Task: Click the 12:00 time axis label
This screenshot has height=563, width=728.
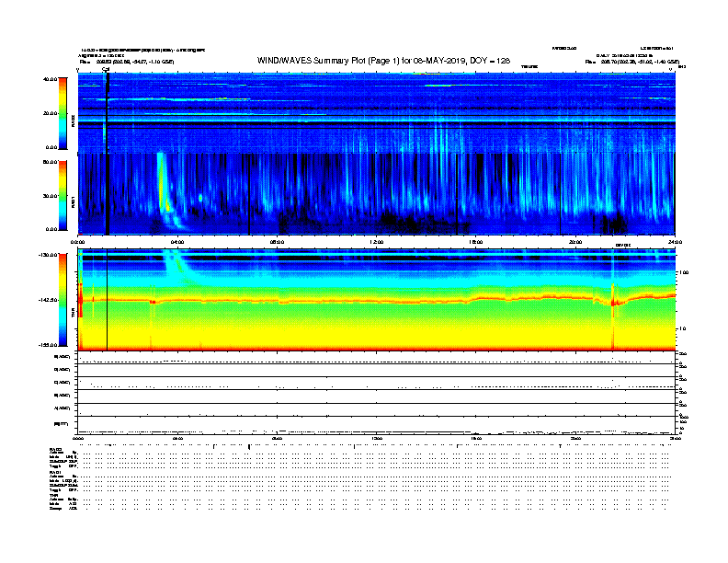Action: (376, 243)
